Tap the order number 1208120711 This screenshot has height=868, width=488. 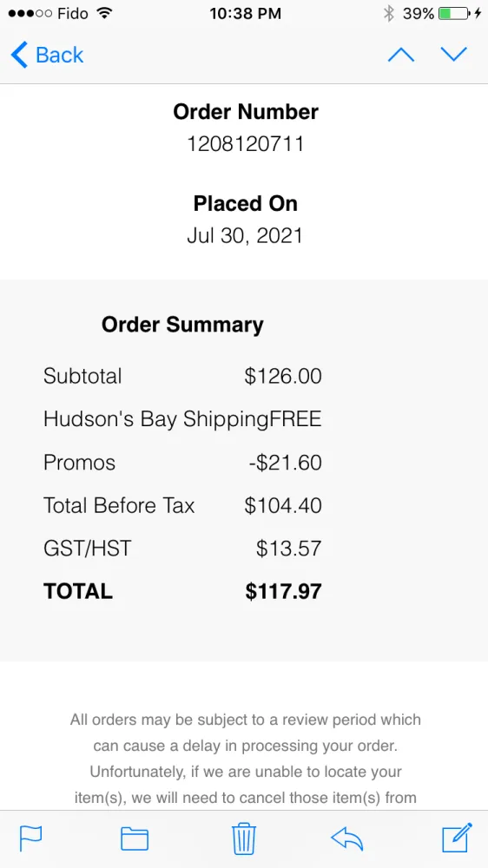(246, 144)
